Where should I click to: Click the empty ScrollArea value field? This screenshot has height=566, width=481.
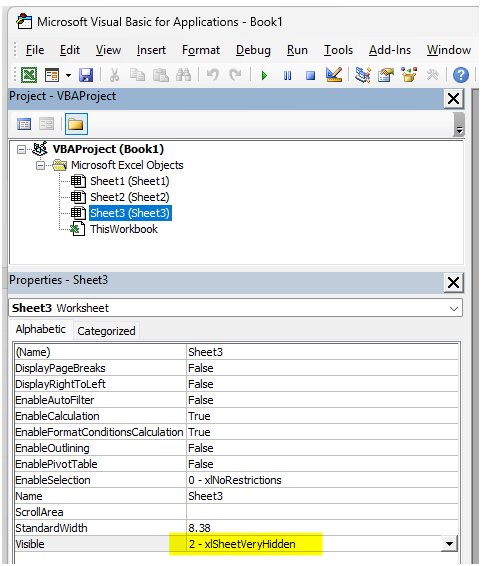(322, 512)
